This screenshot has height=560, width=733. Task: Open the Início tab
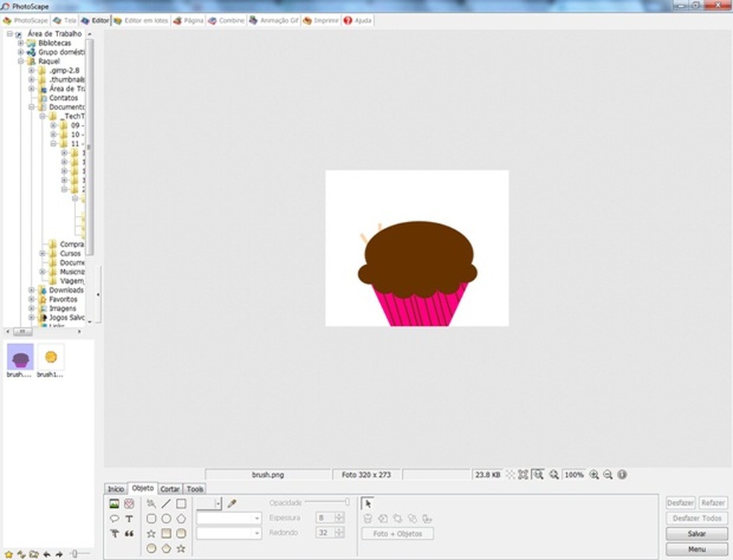click(x=115, y=489)
